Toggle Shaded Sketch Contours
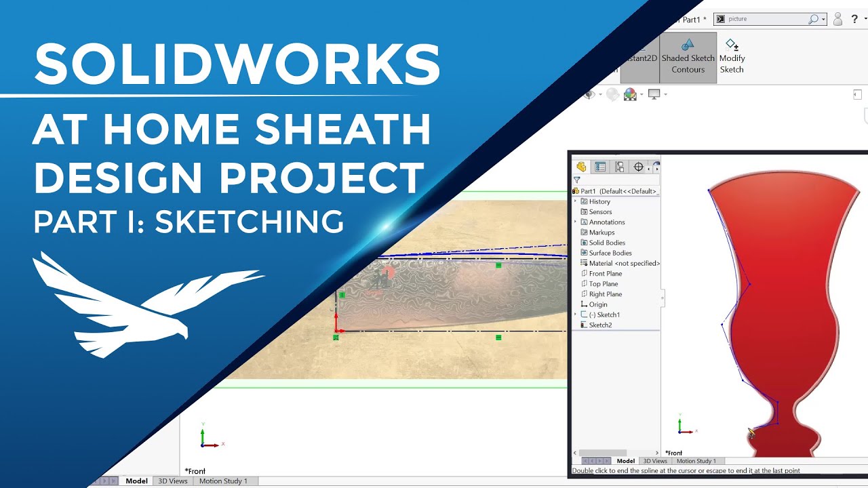868x488 pixels. tap(688, 58)
